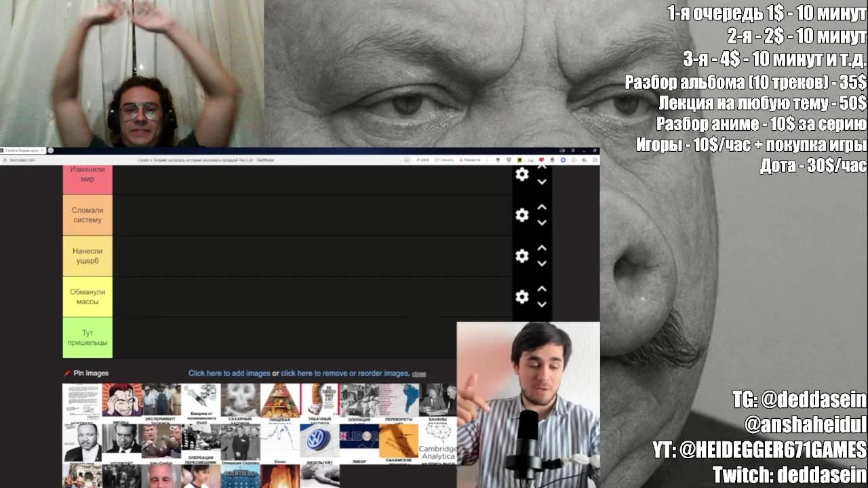Move Обманули массы row up with arrow
This screenshot has width=868, height=488.
[x=542, y=289]
